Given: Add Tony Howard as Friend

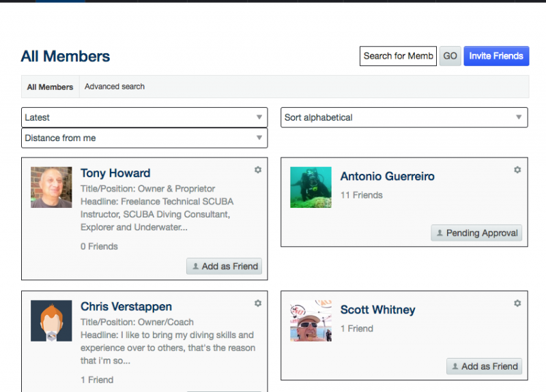Looking at the screenshot, I should [x=225, y=266].
